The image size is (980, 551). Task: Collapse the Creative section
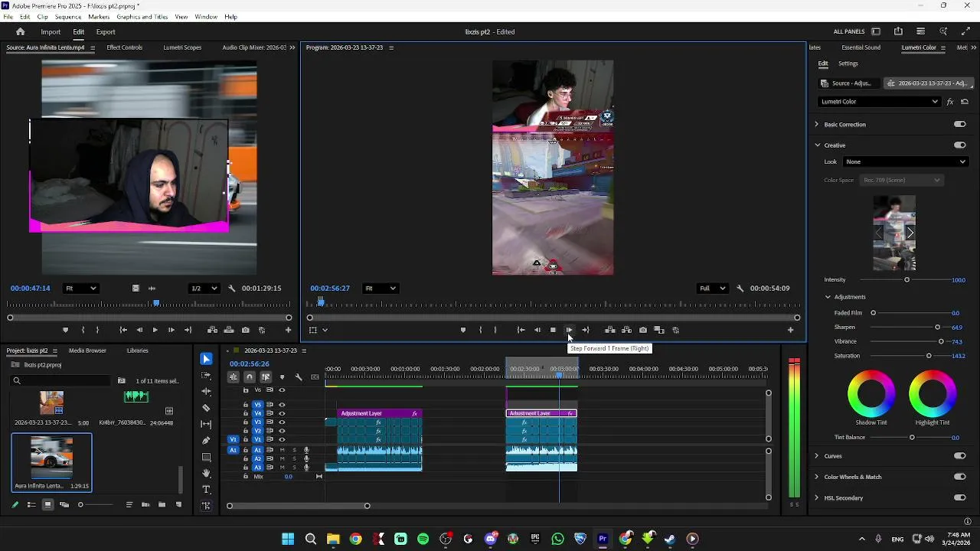tap(817, 145)
